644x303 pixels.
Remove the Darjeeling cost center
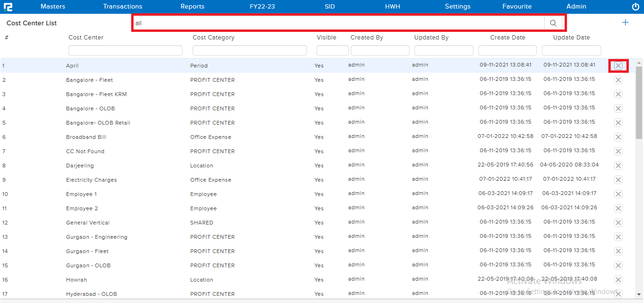point(618,166)
